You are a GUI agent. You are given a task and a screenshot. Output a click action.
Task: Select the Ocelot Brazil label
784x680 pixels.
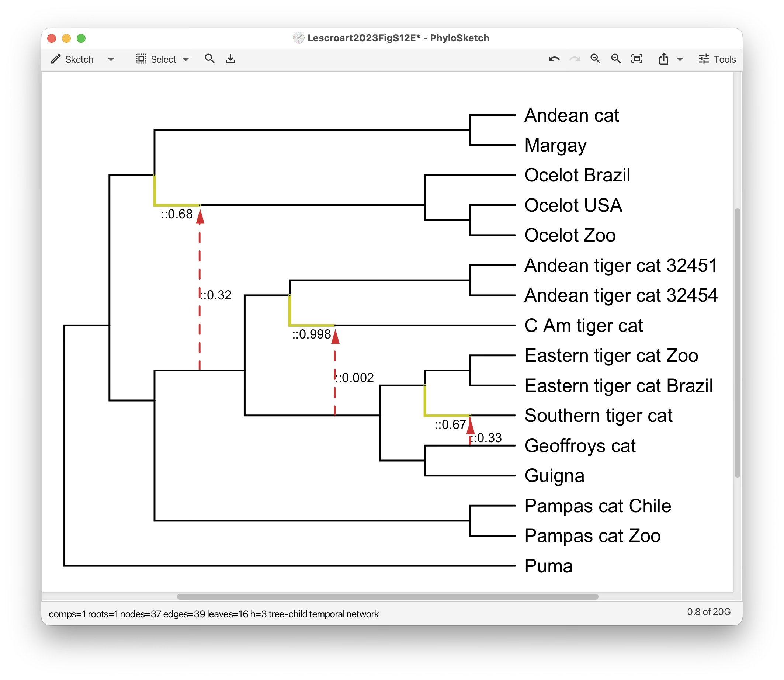click(x=577, y=175)
